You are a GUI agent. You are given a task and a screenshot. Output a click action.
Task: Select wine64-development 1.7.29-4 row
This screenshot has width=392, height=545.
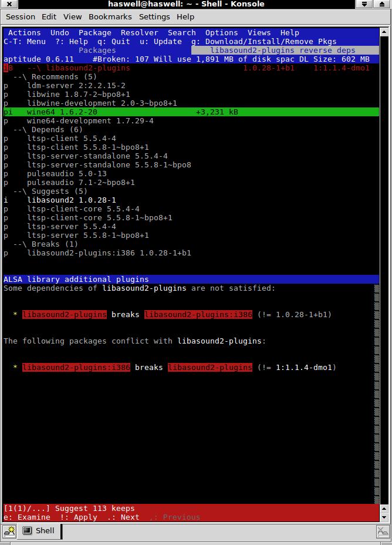[x=191, y=120]
